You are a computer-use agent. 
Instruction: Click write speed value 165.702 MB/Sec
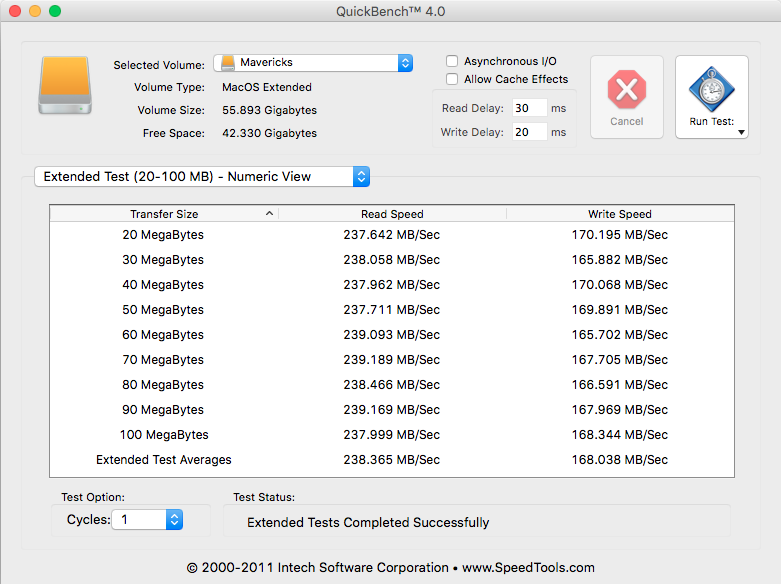[x=620, y=334]
